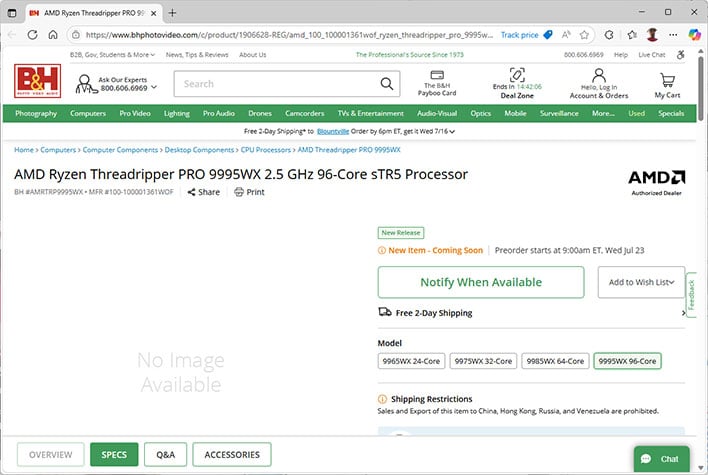Open the Drones category menu
Viewport: 708px width, 475px height.
[260, 113]
